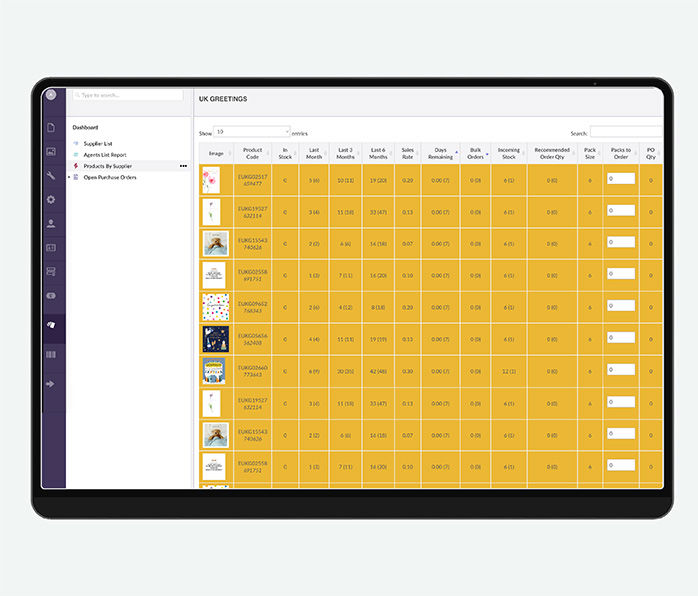Open the document icon in the sidebar

(51, 128)
